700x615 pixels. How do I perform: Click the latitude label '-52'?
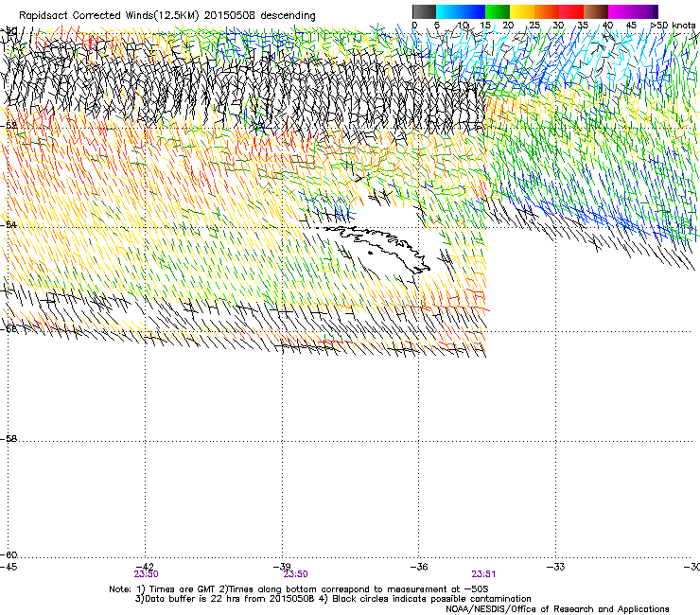[x=9, y=126]
